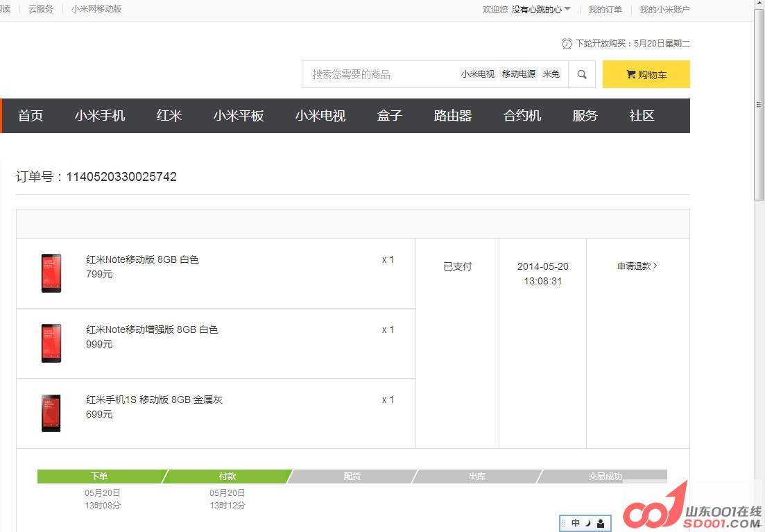Open 社区 navigation item

[x=642, y=116]
